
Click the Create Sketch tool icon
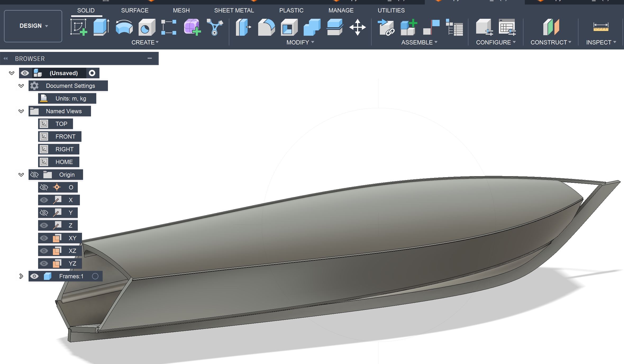(x=79, y=27)
